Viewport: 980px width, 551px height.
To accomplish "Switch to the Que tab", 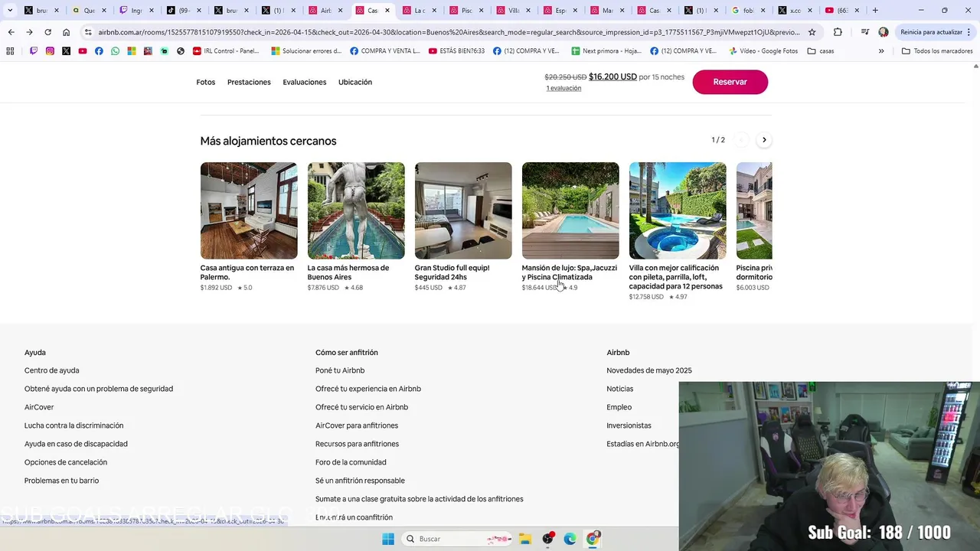I will point(90,11).
